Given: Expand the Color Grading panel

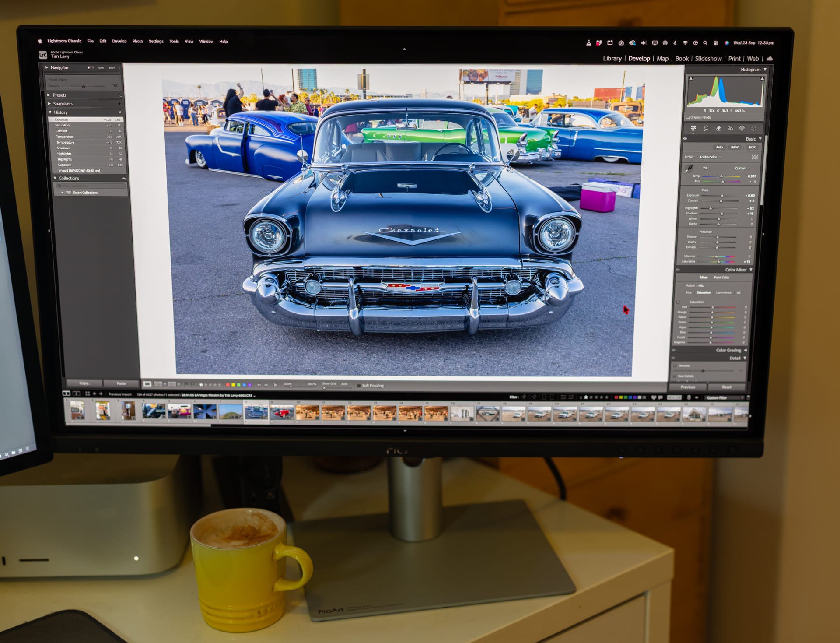Looking at the screenshot, I should (x=745, y=350).
